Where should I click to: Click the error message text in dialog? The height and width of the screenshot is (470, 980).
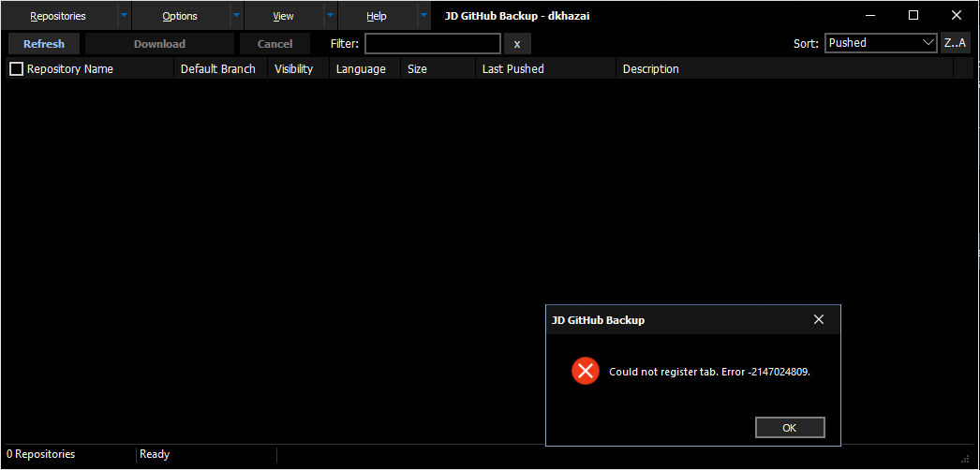click(710, 372)
